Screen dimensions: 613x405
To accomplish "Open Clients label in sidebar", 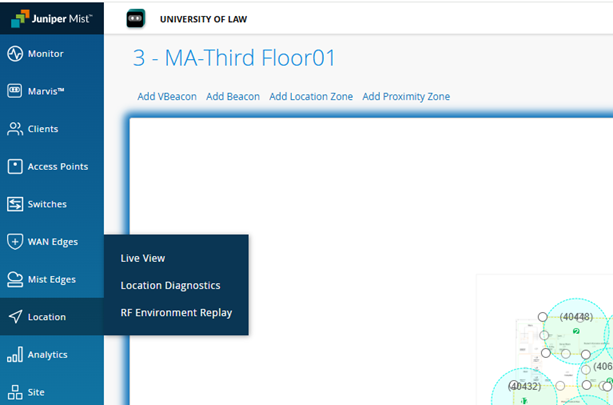I will [x=43, y=129].
